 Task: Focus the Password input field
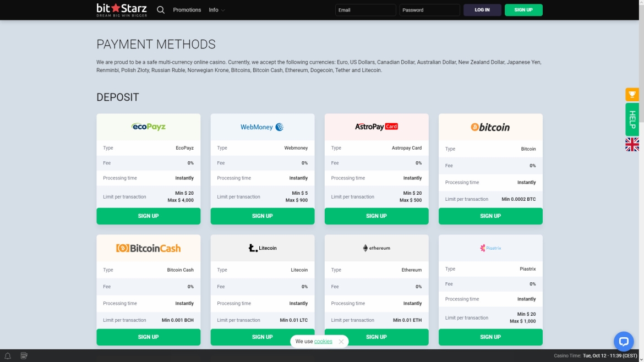(429, 10)
